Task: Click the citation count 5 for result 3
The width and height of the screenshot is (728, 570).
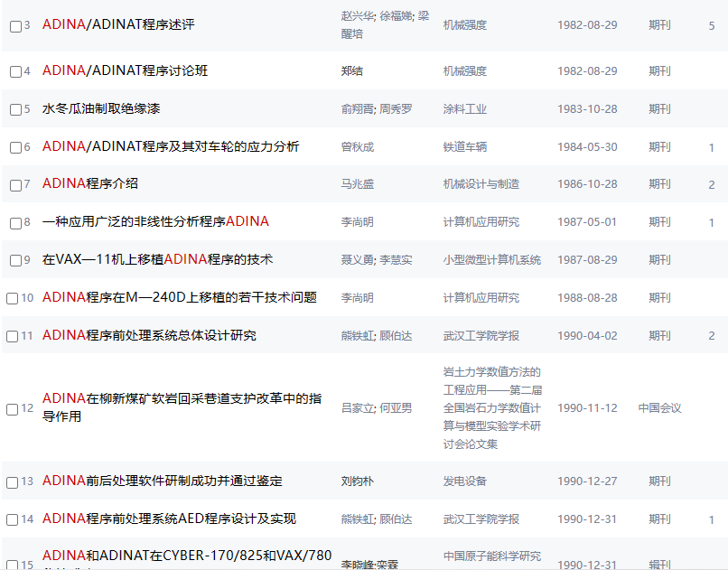Action: [x=713, y=24]
